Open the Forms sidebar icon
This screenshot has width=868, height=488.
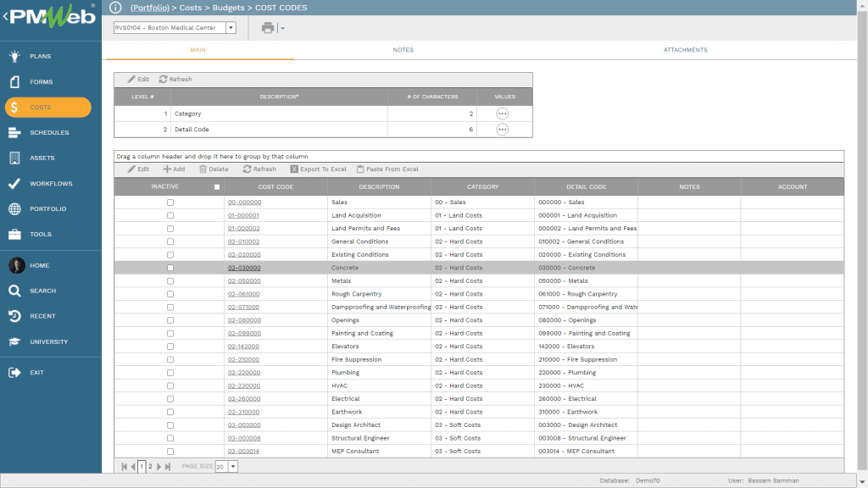pyautogui.click(x=15, y=81)
